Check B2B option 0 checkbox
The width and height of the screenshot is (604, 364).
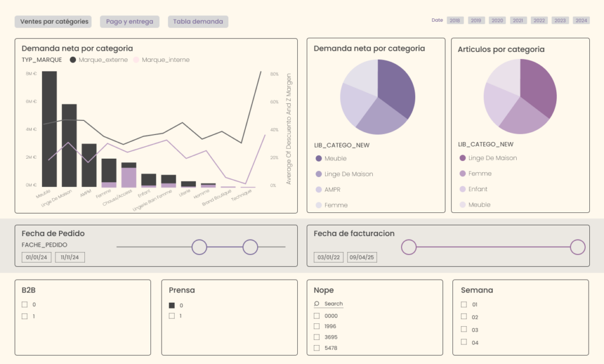point(25,304)
